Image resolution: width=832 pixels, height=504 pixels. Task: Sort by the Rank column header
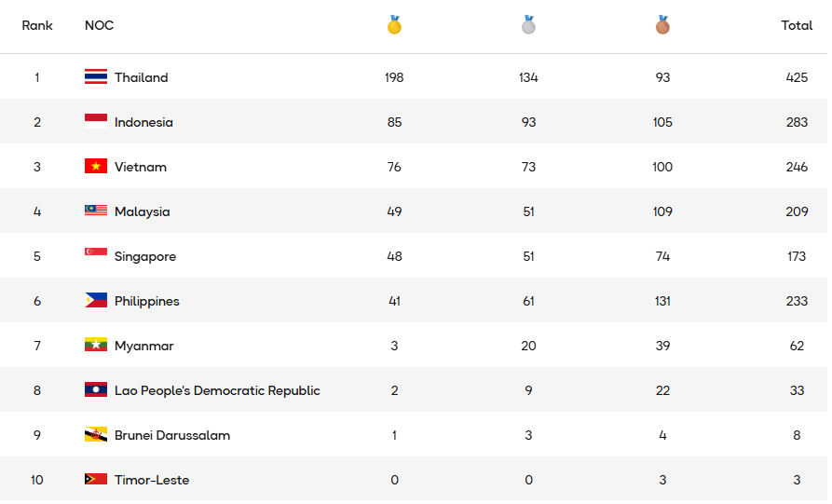[37, 26]
